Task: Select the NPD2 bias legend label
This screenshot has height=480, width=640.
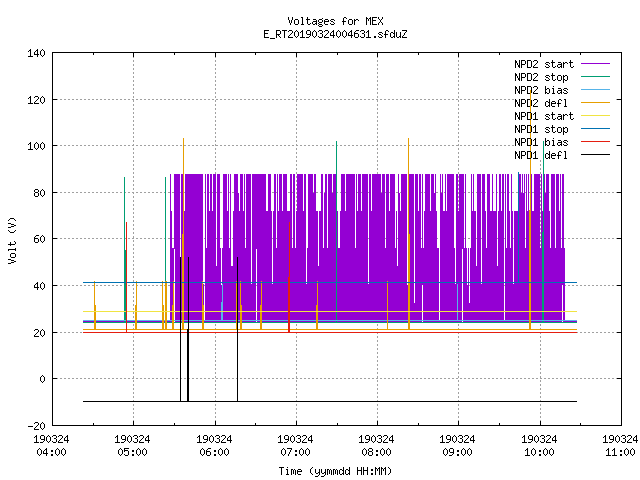Action: (541, 90)
